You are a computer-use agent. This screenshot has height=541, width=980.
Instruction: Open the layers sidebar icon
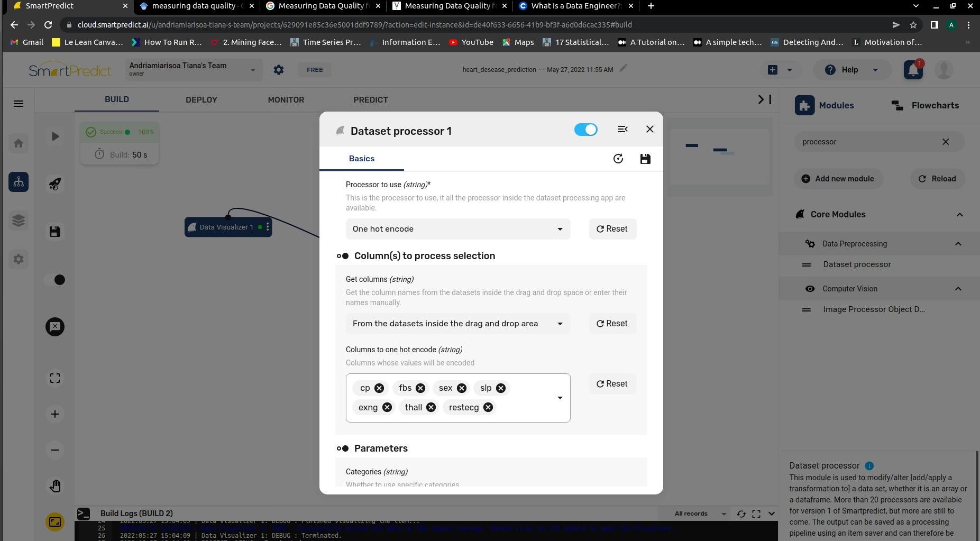19,221
